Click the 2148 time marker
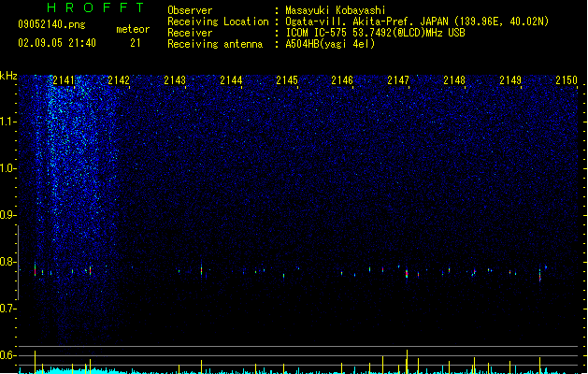Image resolution: width=588 pixels, height=374 pixels. coord(454,80)
